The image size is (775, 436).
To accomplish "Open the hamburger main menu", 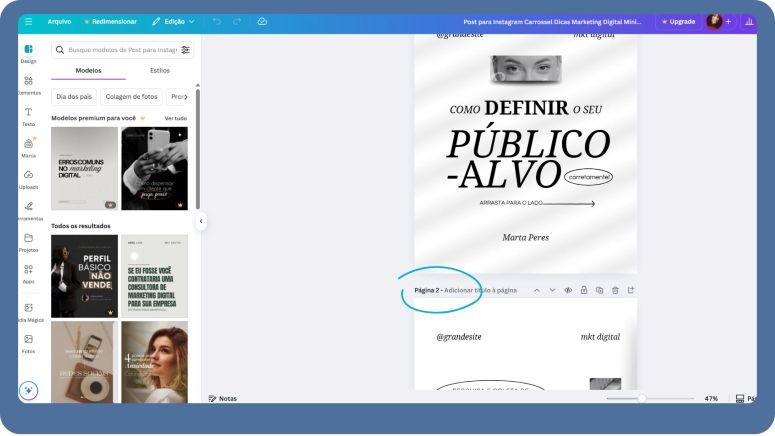I will (28, 21).
